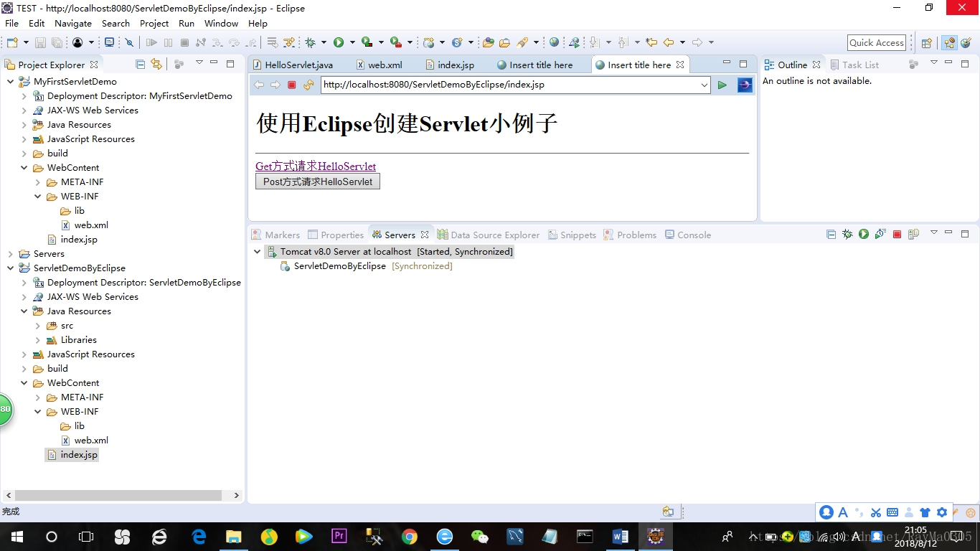This screenshot has width=980, height=551.
Task: Open WeChat from the taskbar
Action: pos(479,536)
